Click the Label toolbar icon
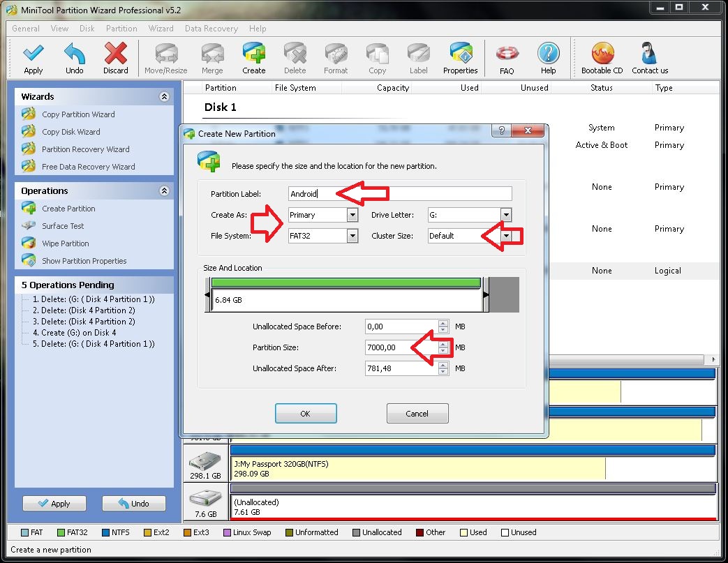Image resolution: width=728 pixels, height=563 pixels. coord(418,58)
